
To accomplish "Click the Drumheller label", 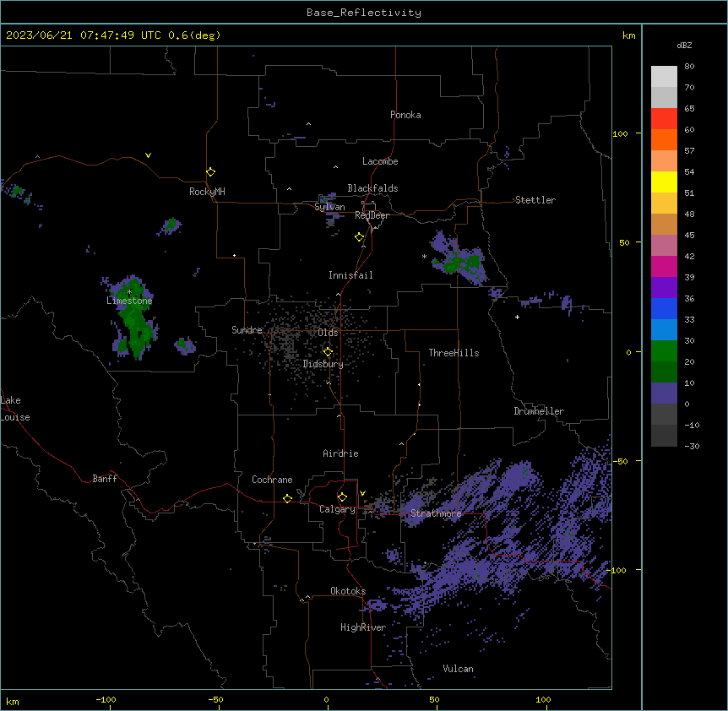I will (x=539, y=411).
